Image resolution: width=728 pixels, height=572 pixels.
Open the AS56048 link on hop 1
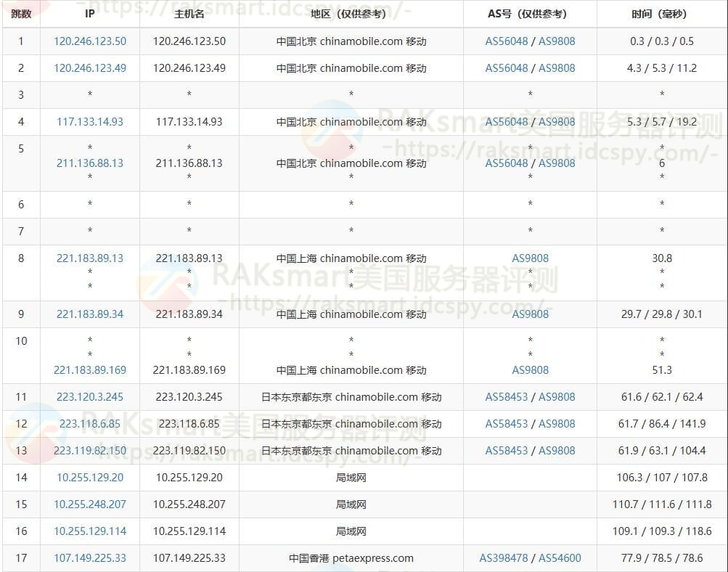click(504, 41)
